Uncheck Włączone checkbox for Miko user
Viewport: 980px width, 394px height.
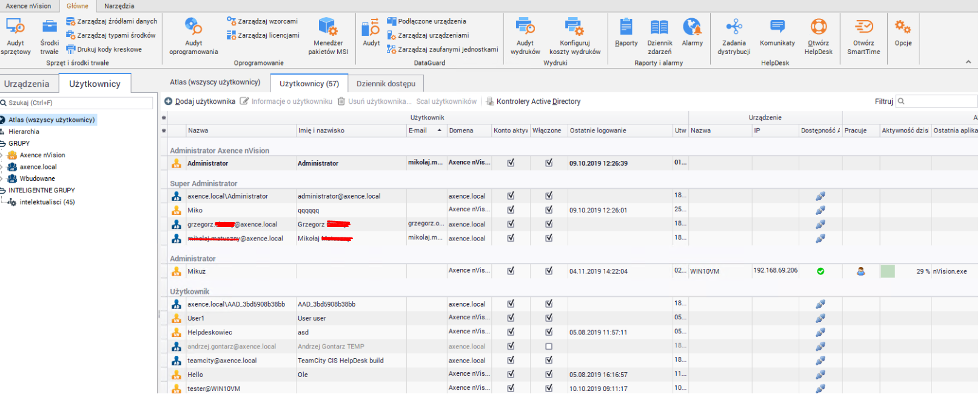(549, 210)
